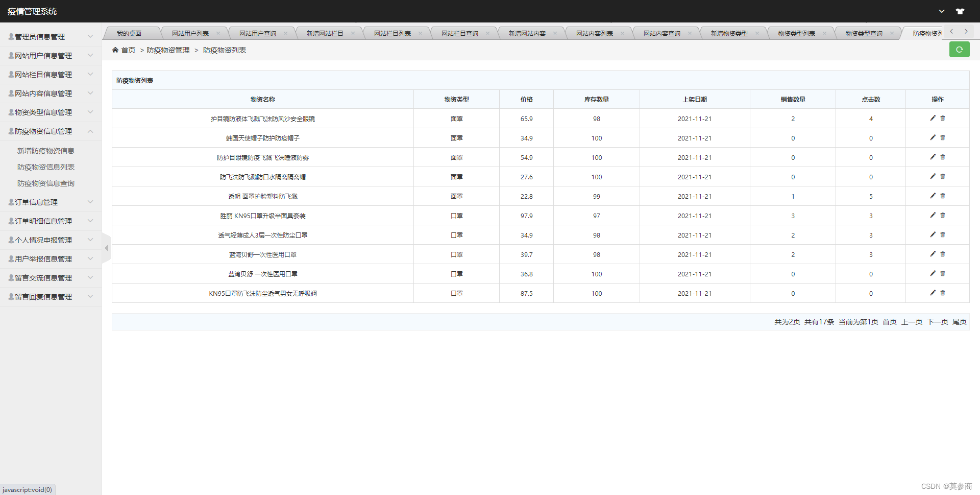980x495 pixels.
Task: Delete the KN95口罩防飞沫防尘透气男女无呼吸阀 row
Action: [x=943, y=293]
